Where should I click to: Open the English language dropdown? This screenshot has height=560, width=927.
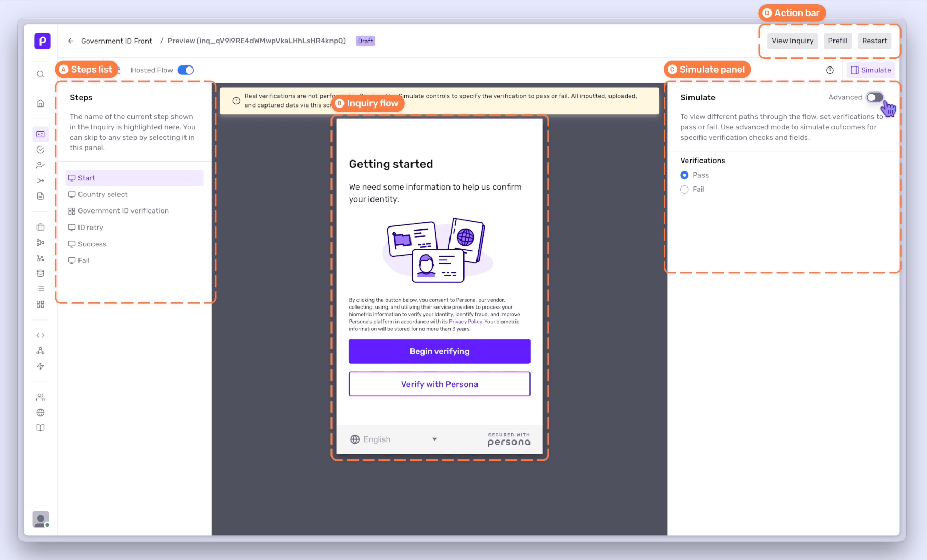tap(394, 439)
